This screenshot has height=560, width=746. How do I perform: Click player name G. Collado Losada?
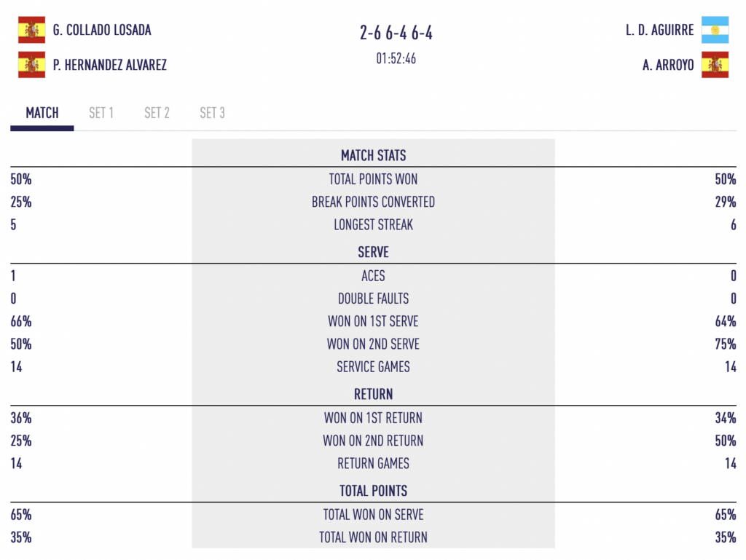[102, 30]
